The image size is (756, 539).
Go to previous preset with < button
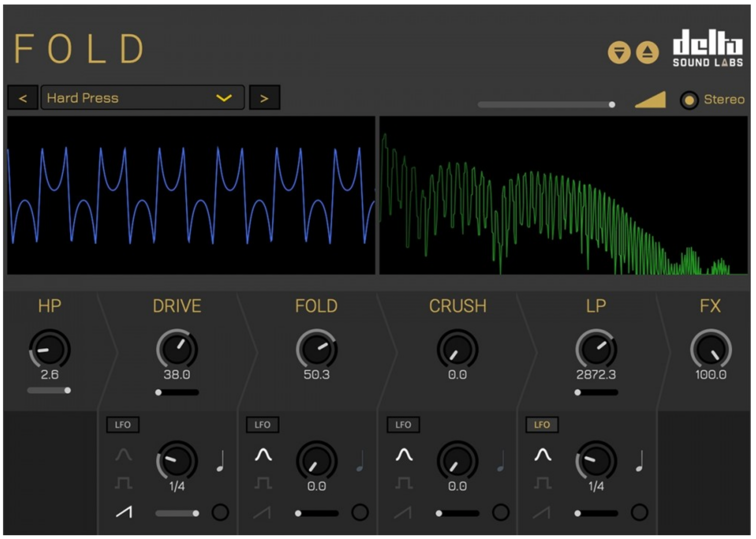point(23,98)
